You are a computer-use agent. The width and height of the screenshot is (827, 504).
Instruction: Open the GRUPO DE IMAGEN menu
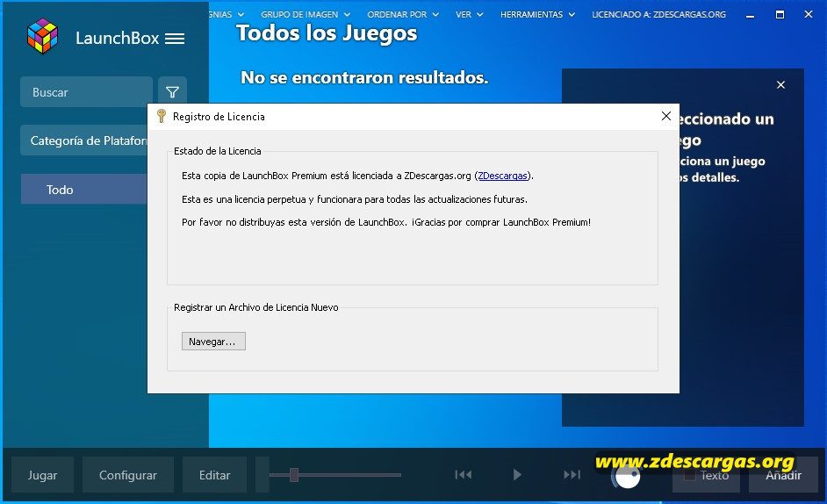306,15
